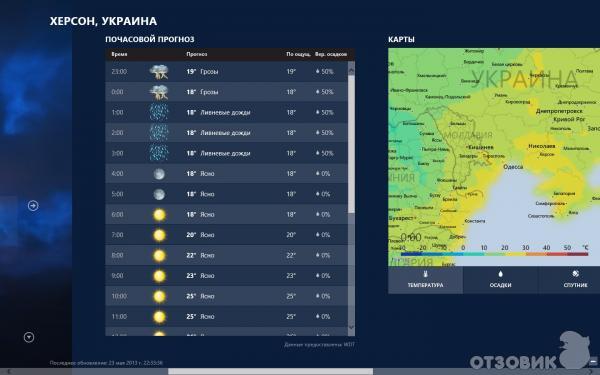Click the sun icon in the 8:00 row
This screenshot has height=375, width=600.
tap(159, 255)
